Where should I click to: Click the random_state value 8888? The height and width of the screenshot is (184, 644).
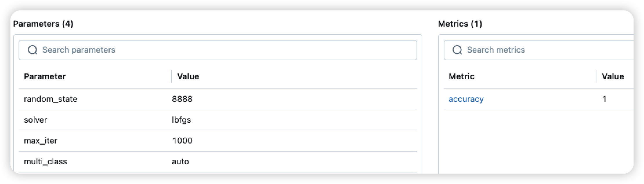(x=182, y=99)
